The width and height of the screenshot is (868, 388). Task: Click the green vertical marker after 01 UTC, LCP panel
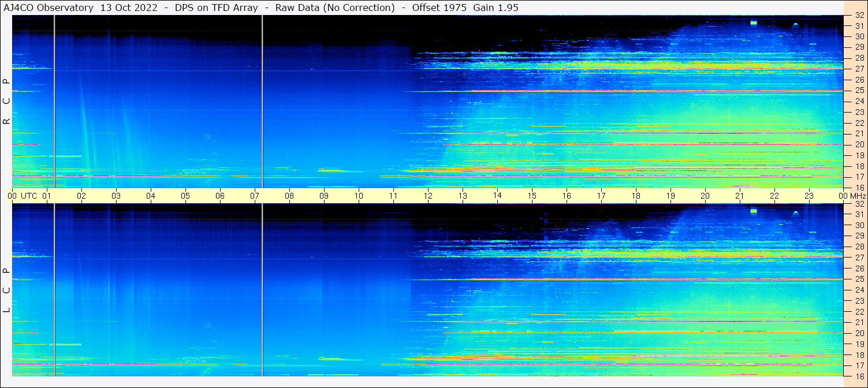coord(54,290)
